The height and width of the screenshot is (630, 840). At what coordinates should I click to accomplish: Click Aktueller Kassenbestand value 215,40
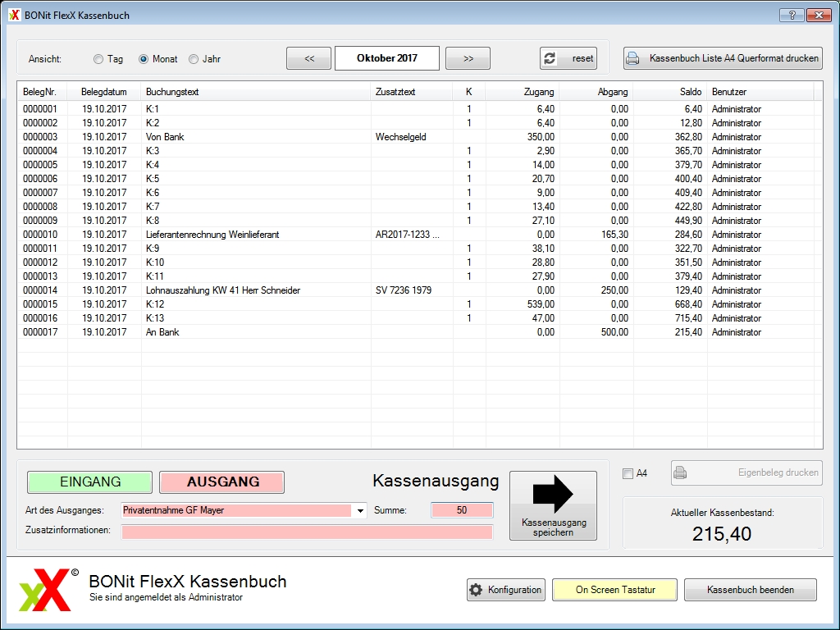coord(722,533)
